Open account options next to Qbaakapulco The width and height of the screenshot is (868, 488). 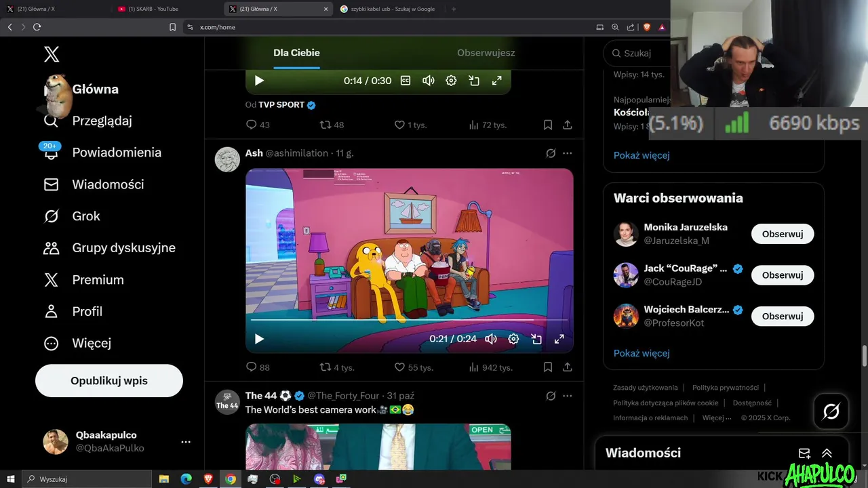(186, 442)
